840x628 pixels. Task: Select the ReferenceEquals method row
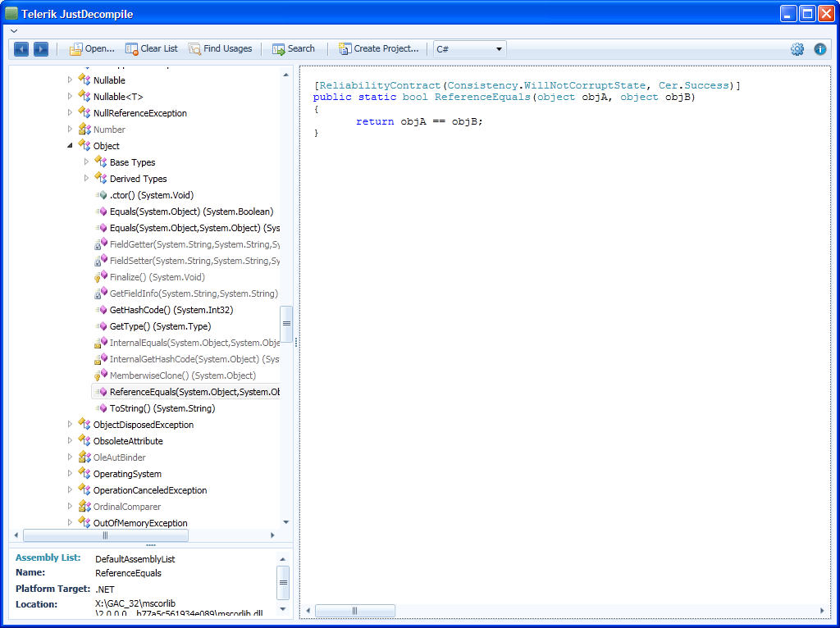pyautogui.click(x=186, y=392)
